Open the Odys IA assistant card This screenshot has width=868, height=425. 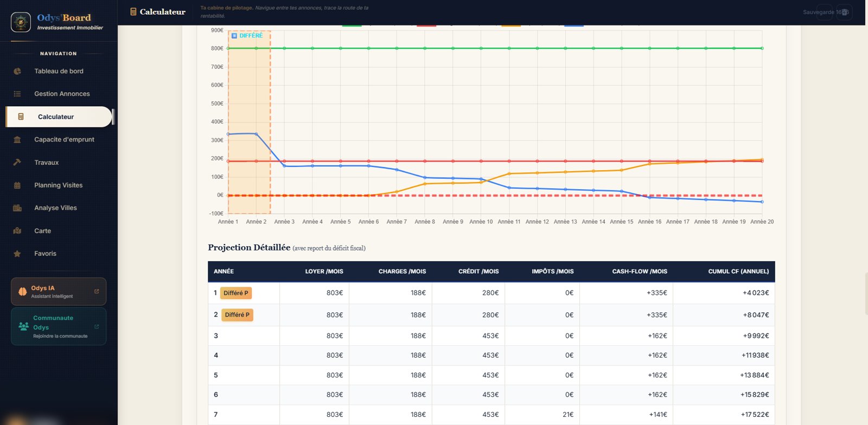[x=59, y=292]
